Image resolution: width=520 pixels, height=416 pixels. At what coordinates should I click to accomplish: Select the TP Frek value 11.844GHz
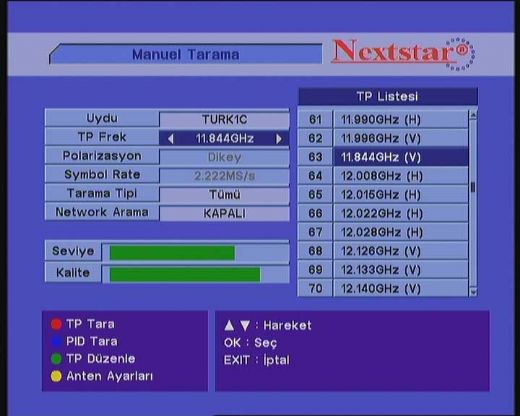[224, 138]
